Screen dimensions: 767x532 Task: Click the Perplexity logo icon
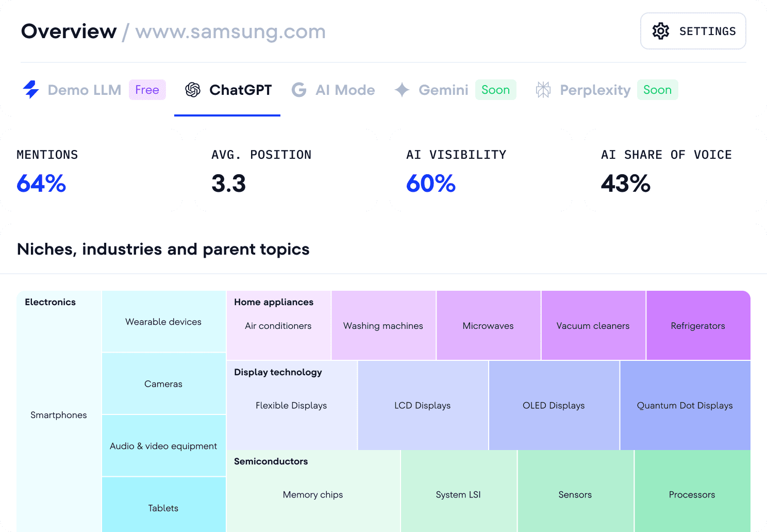click(543, 90)
